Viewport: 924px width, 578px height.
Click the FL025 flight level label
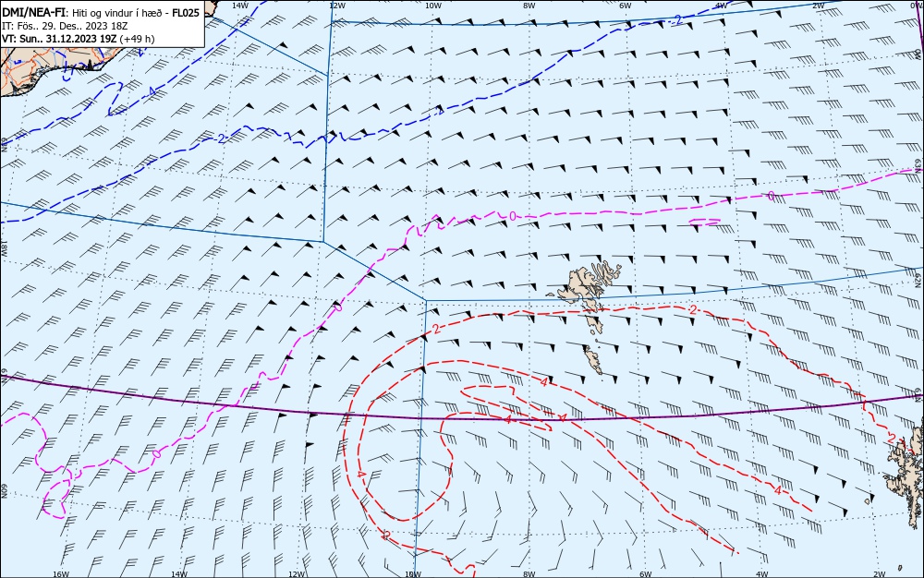[186, 12]
